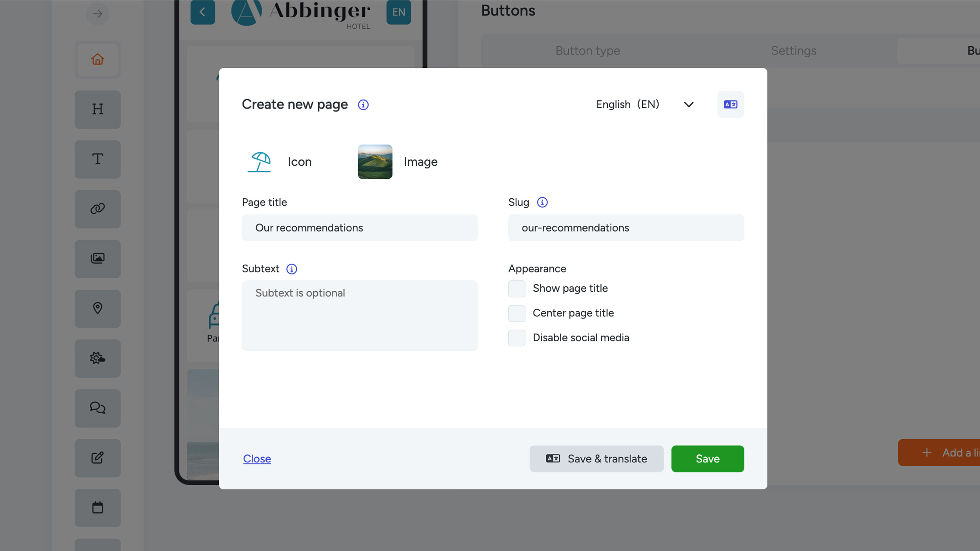The width and height of the screenshot is (980, 551).
Task: Select the location pin block icon
Action: click(x=98, y=308)
